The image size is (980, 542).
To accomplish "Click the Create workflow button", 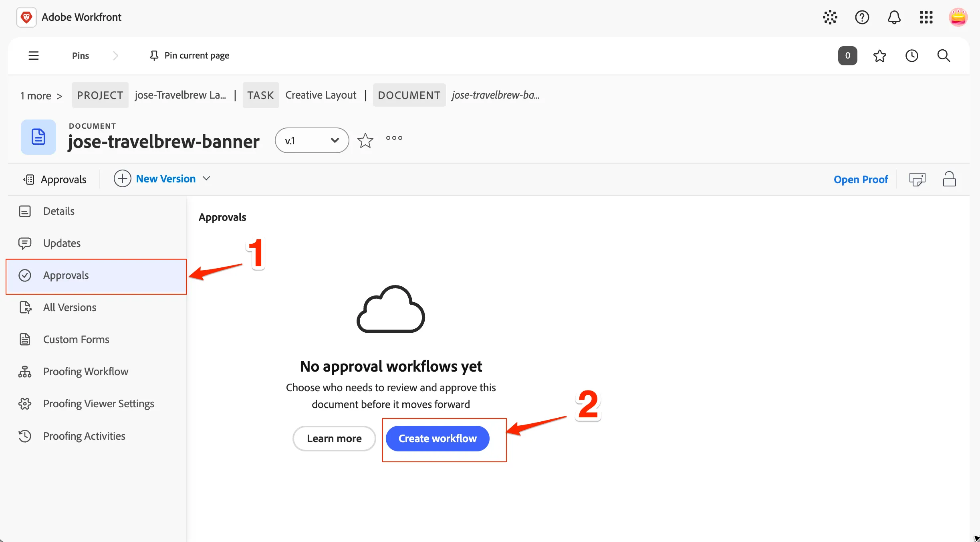I will click(x=438, y=439).
